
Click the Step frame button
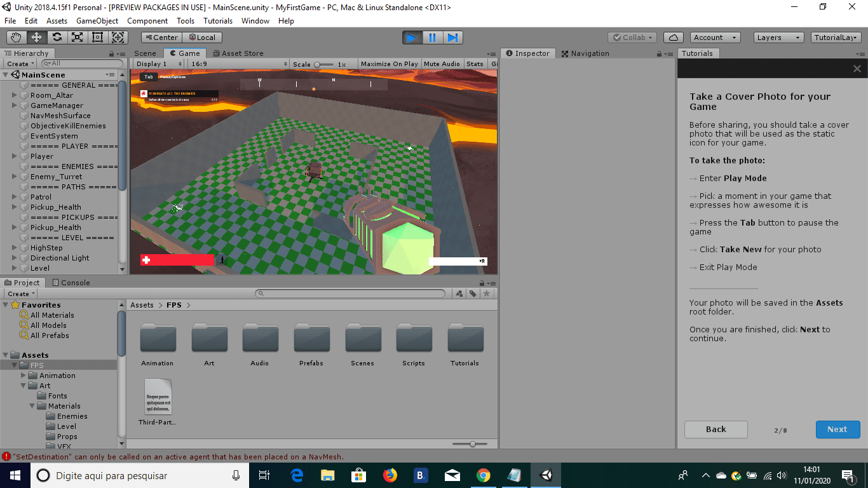(x=452, y=37)
